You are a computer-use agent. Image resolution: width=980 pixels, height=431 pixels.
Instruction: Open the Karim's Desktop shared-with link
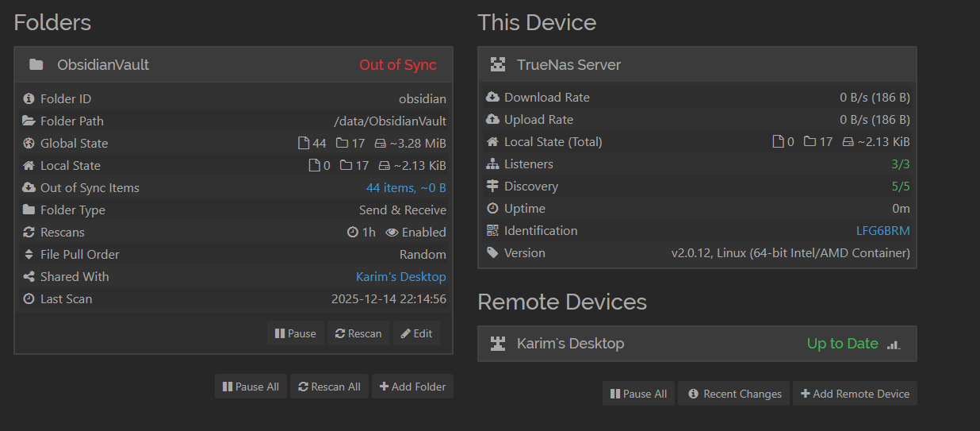(400, 277)
